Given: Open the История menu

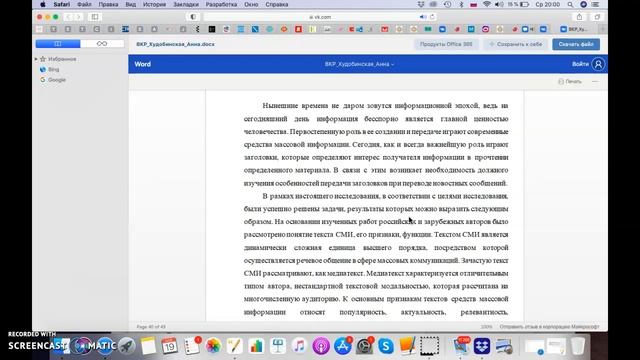Looking at the screenshot, I should [x=154, y=4].
